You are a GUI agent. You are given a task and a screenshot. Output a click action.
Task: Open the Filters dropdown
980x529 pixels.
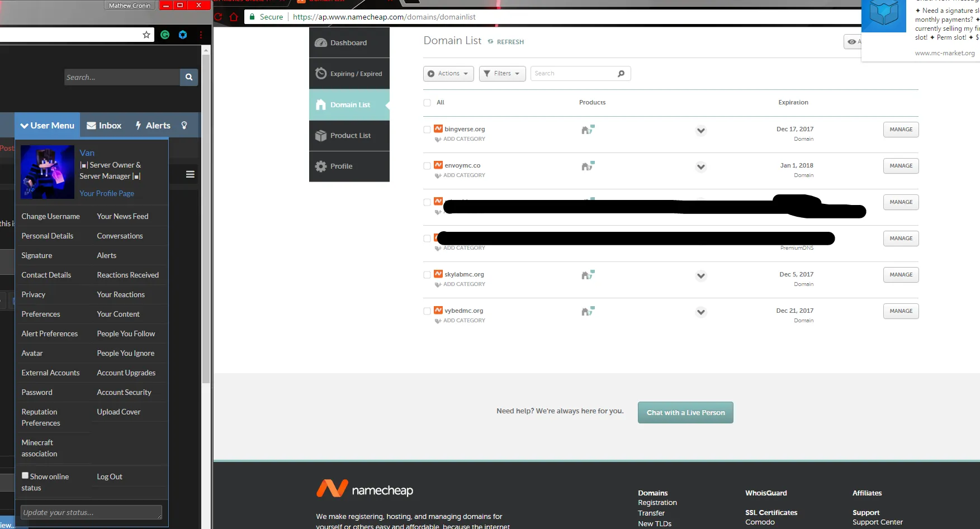(502, 74)
